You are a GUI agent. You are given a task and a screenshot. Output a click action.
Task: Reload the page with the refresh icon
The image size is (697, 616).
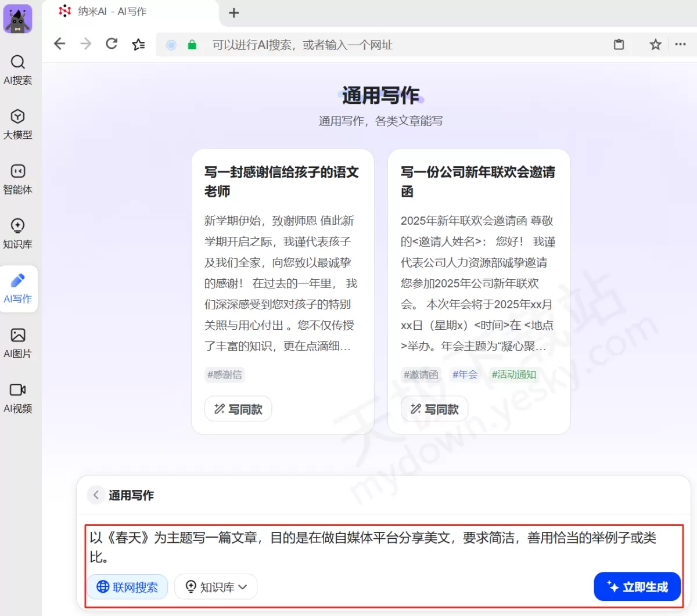(x=112, y=44)
